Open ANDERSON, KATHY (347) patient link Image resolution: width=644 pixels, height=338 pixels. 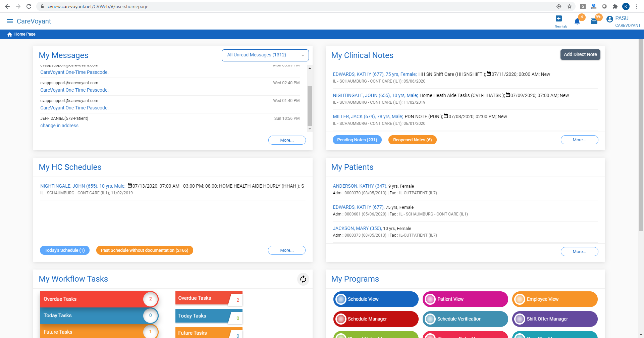(360, 186)
